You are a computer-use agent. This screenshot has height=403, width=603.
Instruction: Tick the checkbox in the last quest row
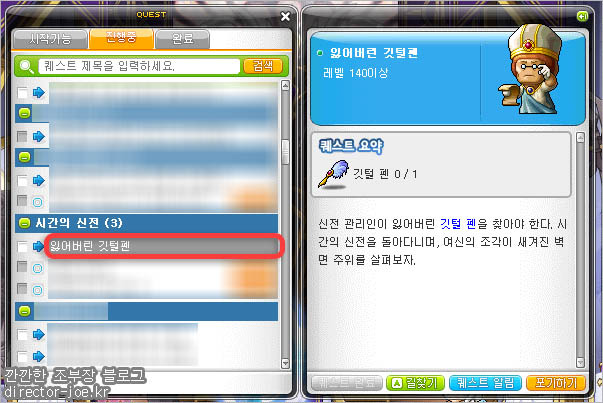[22, 356]
